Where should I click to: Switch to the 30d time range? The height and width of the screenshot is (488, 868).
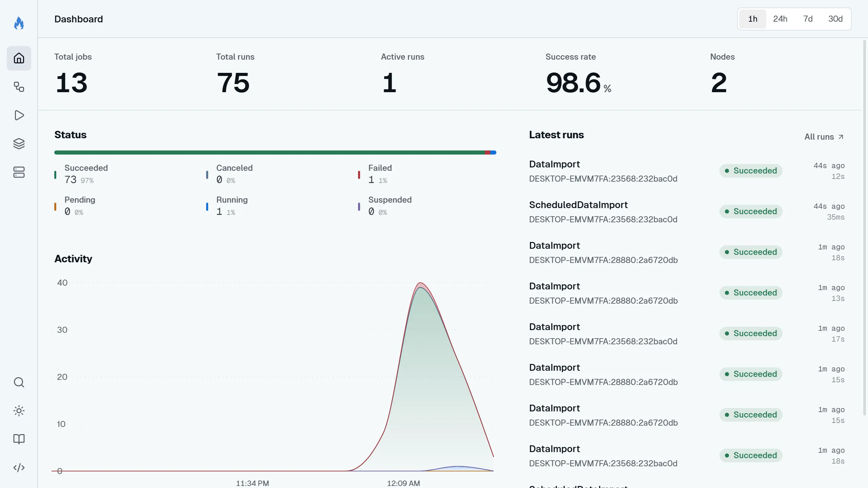835,19
